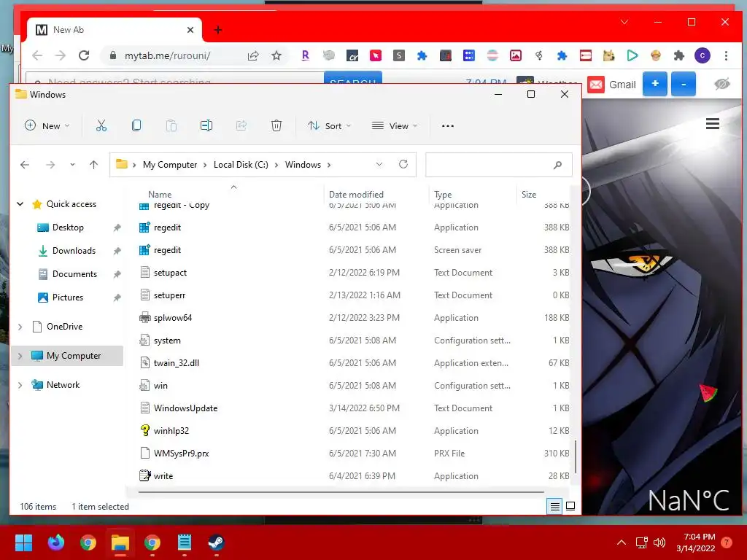Click the Gmail link on new tab page
The image size is (747, 560).
pyautogui.click(x=612, y=85)
